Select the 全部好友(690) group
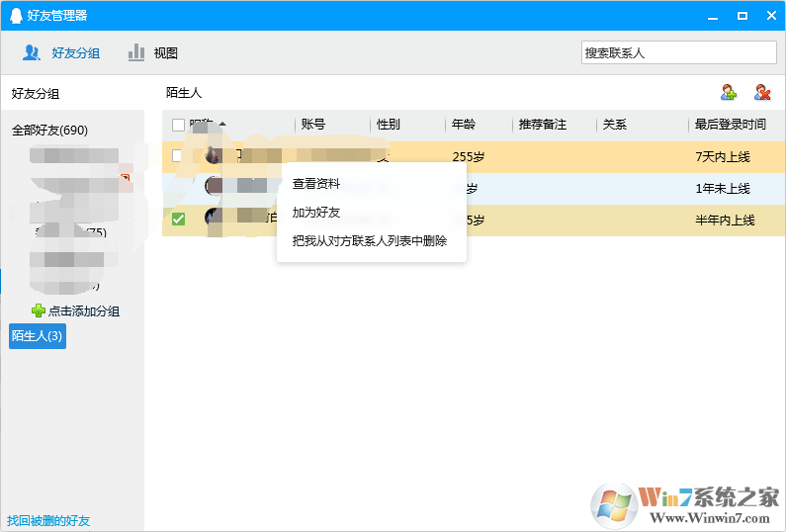The width and height of the screenshot is (786, 532). click(x=49, y=131)
